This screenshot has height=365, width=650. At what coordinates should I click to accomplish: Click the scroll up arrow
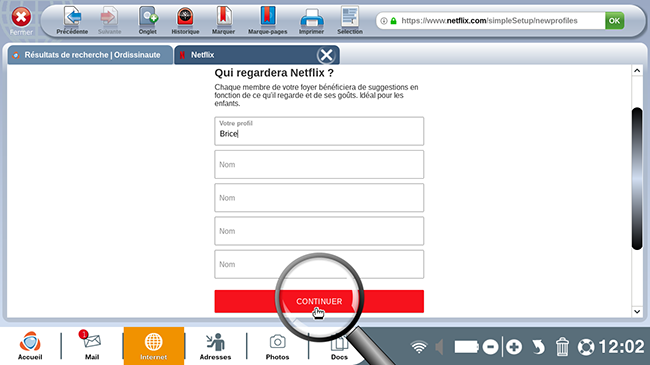[637, 71]
